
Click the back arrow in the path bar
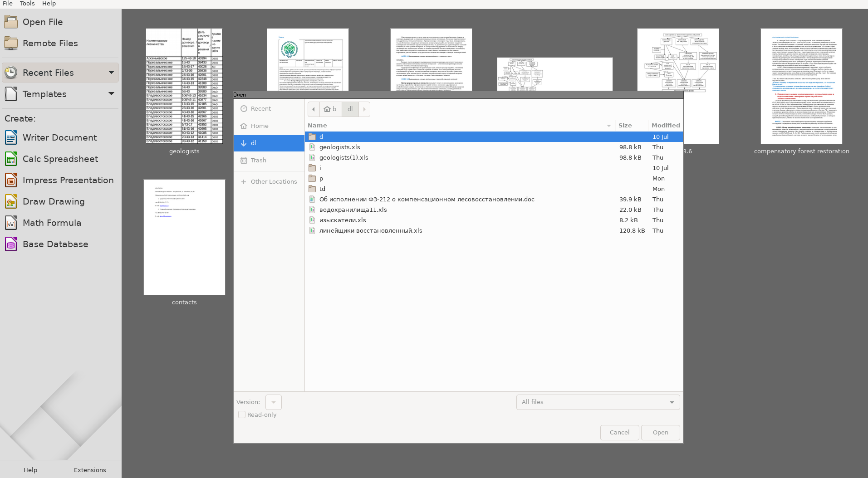point(314,109)
